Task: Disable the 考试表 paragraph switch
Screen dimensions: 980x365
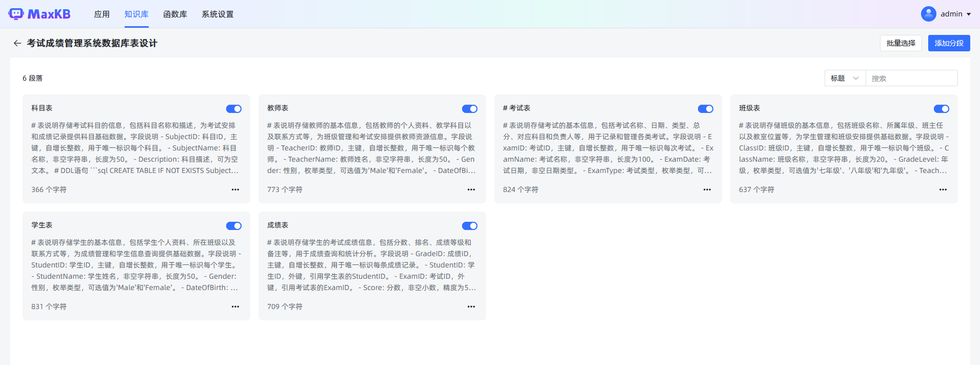Action: 706,109
